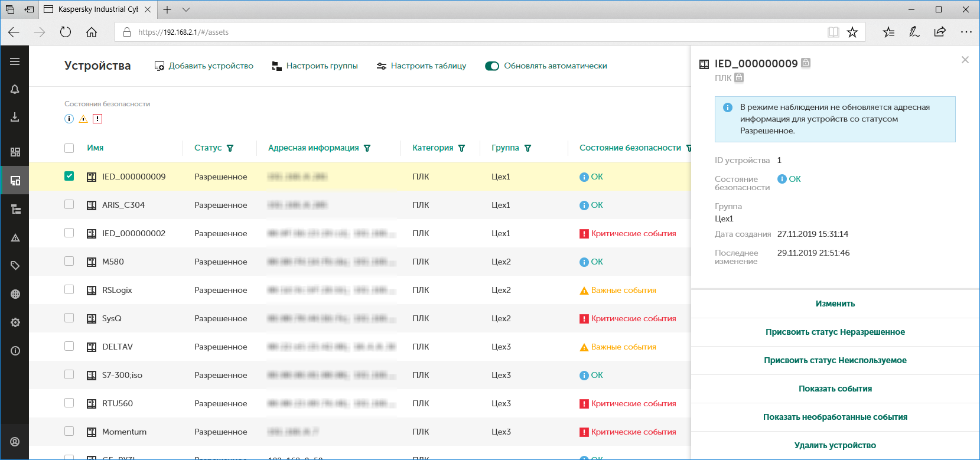This screenshot has width=980, height=460.
Task: Click the download icon in sidebar
Action: [15, 118]
